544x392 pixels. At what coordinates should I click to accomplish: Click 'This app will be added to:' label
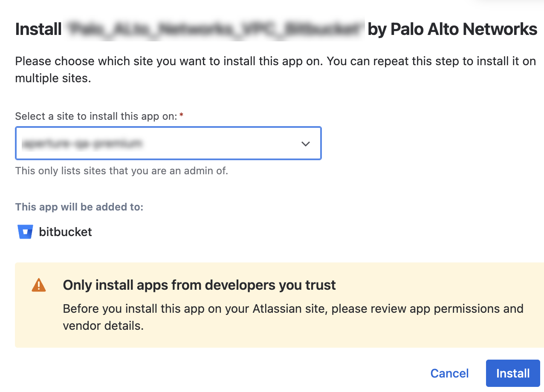point(79,207)
